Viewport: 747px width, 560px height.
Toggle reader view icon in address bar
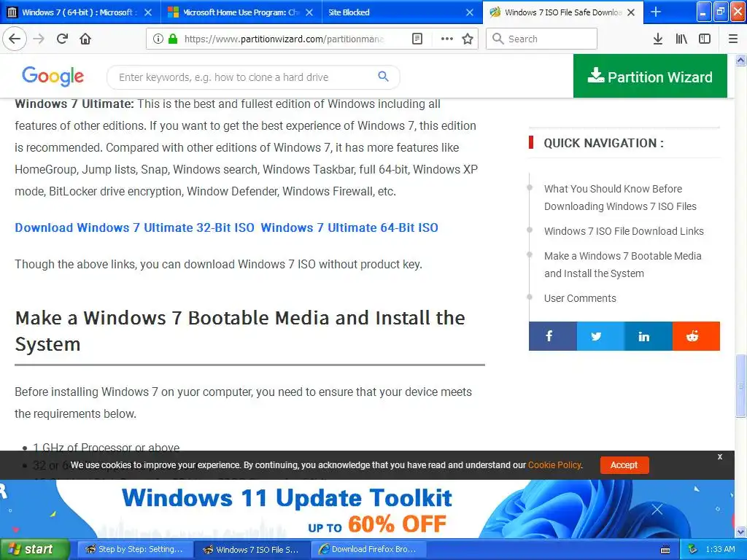(x=417, y=39)
